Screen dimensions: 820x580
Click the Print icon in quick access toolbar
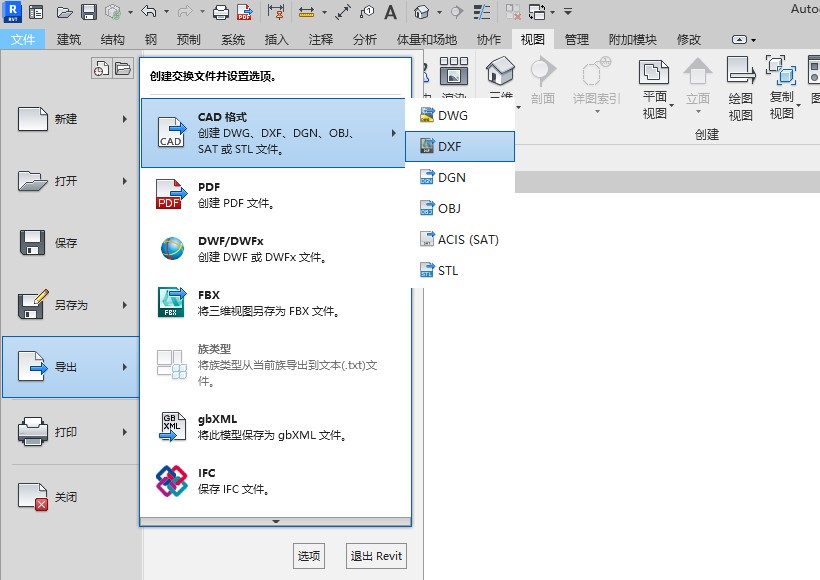pyautogui.click(x=221, y=13)
